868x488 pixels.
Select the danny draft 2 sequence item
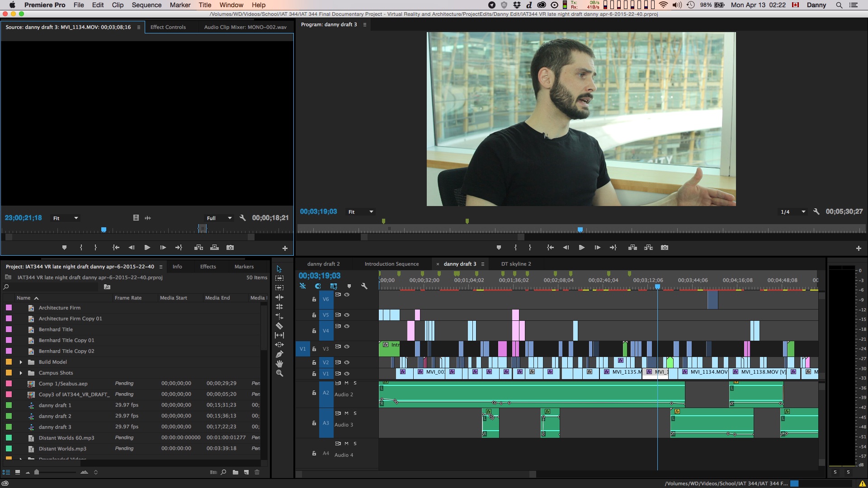pyautogui.click(x=55, y=416)
